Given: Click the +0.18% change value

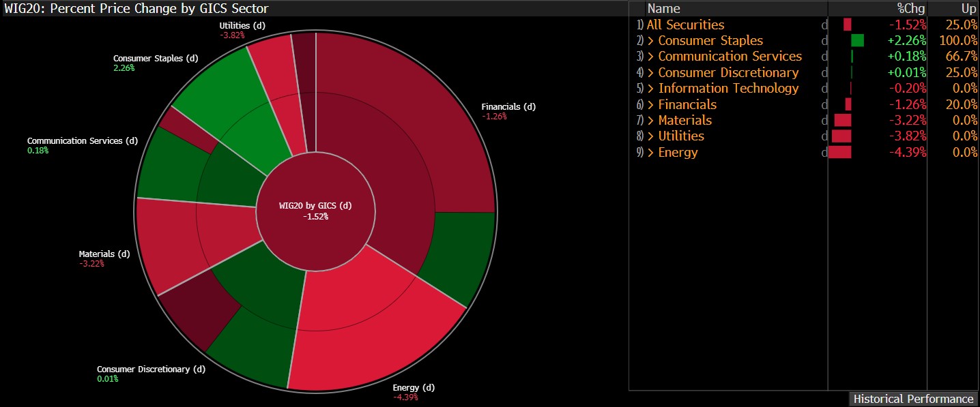Looking at the screenshot, I should [907, 57].
